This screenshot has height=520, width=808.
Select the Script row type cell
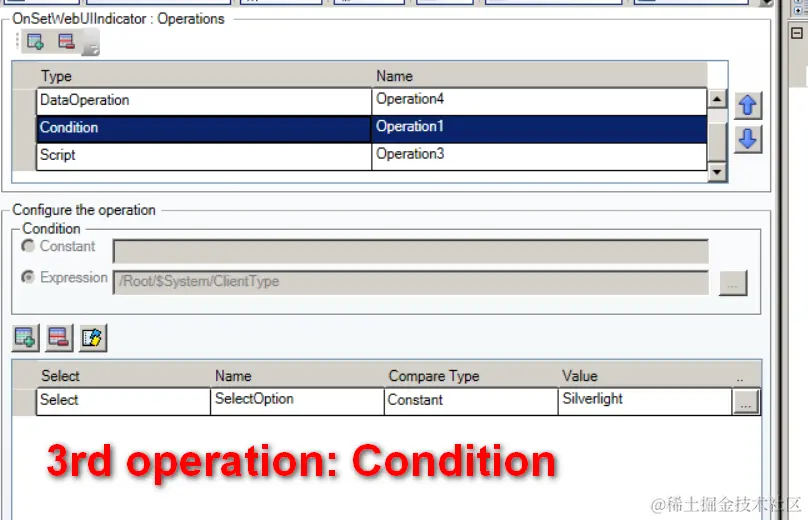(204, 156)
